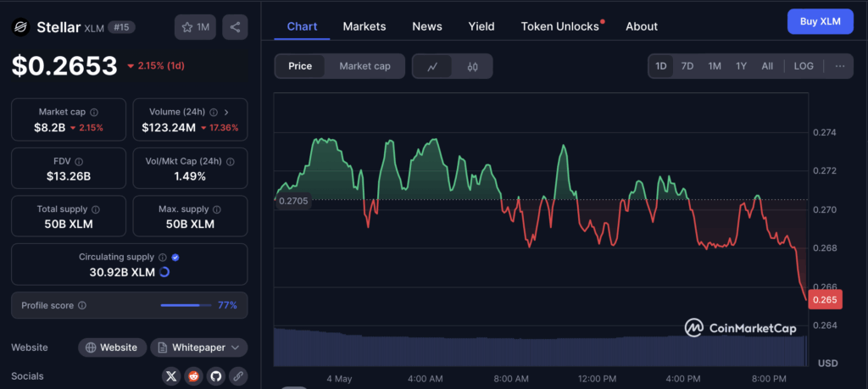
Task: Open the Token Unlocks tab
Action: [560, 26]
